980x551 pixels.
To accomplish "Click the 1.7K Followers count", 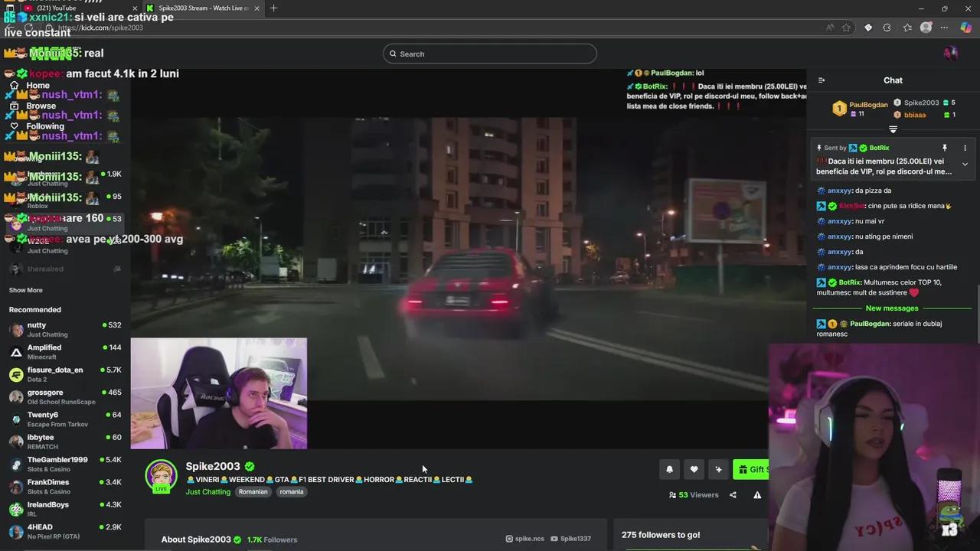I will [x=272, y=540].
